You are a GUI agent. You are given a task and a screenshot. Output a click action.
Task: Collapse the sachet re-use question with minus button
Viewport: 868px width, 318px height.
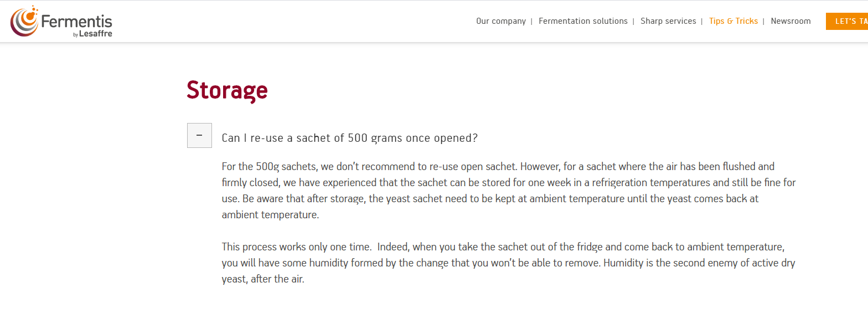(x=199, y=135)
